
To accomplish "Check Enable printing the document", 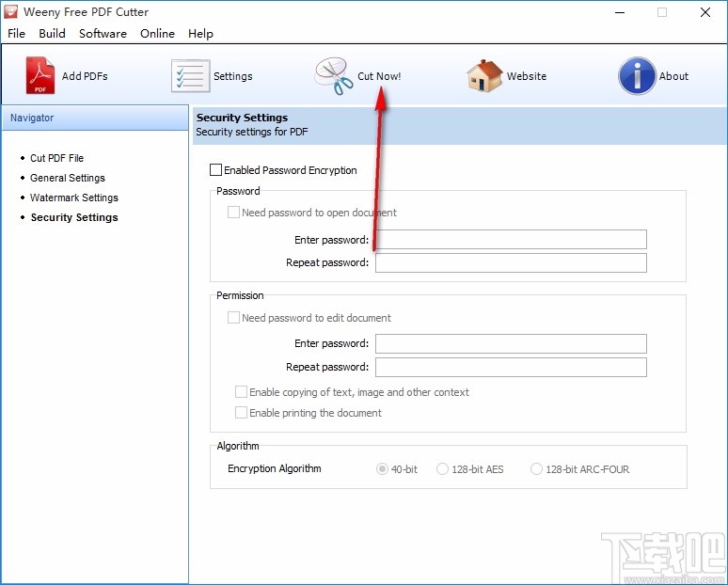I will (x=241, y=412).
